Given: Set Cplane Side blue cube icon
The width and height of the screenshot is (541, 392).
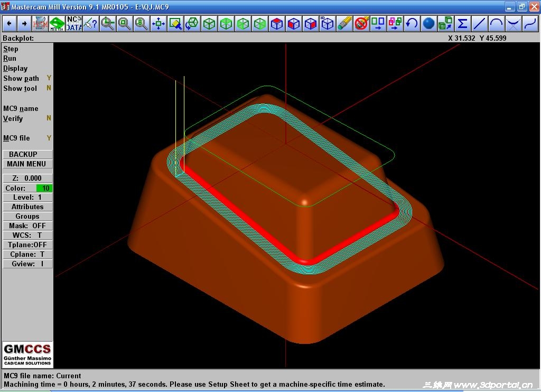Looking at the screenshot, I should click(311, 23).
